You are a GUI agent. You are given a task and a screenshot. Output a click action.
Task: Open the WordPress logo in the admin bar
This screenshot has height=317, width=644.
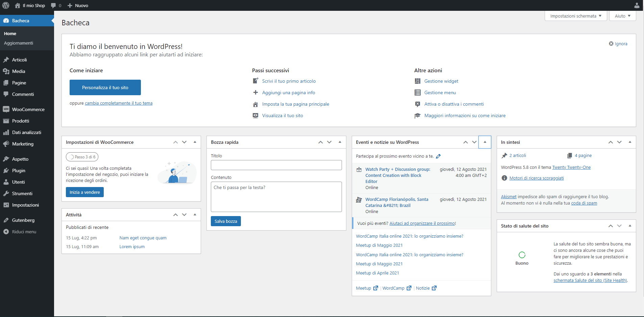[5, 5]
